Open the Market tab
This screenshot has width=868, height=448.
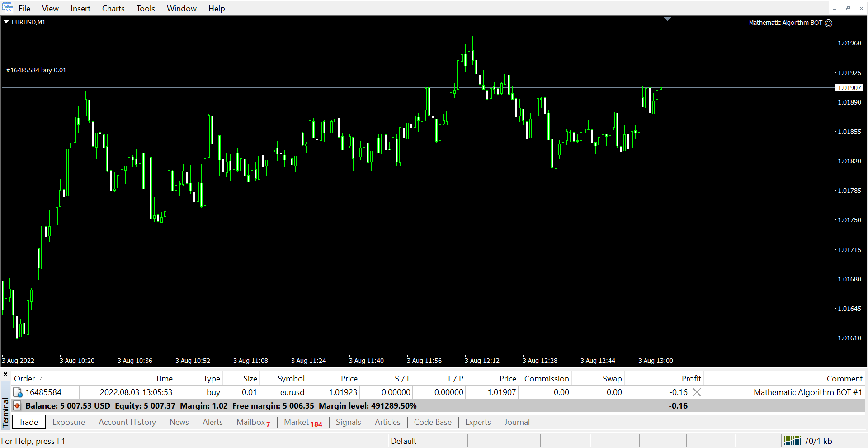303,422
